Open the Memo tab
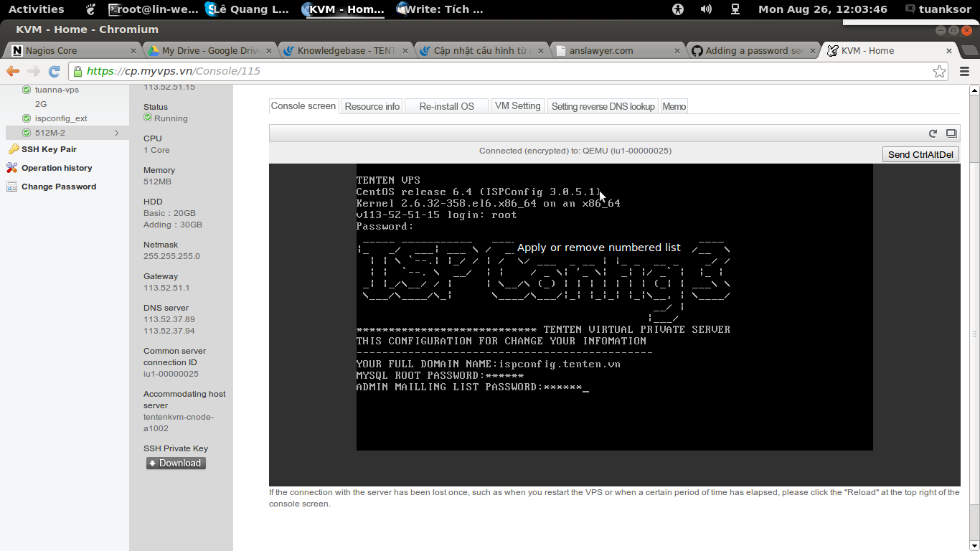 click(674, 106)
